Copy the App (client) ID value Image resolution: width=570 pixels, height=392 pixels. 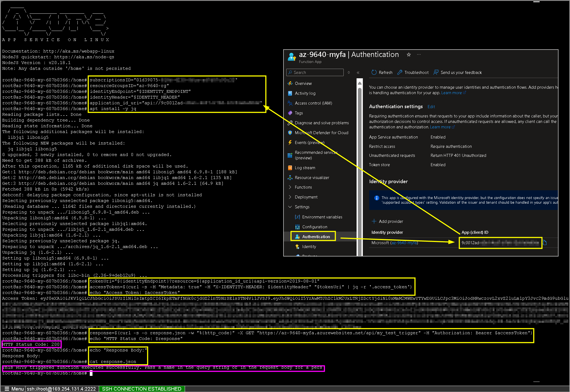click(x=545, y=243)
